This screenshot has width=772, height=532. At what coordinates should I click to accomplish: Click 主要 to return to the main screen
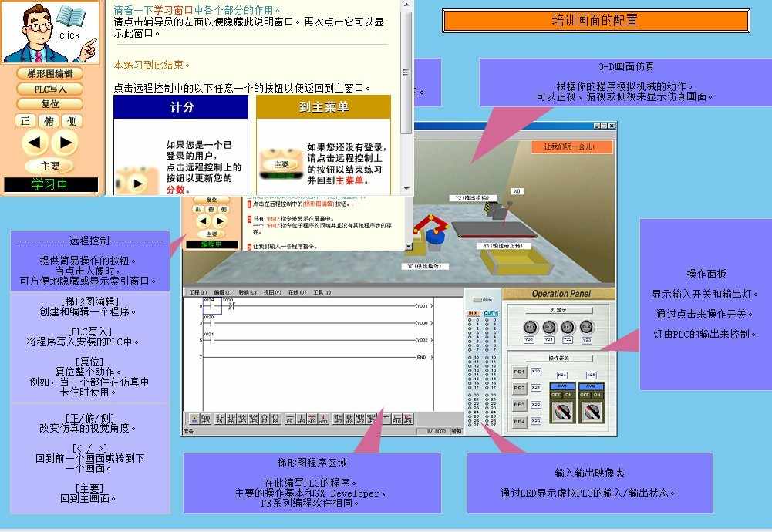49,167
